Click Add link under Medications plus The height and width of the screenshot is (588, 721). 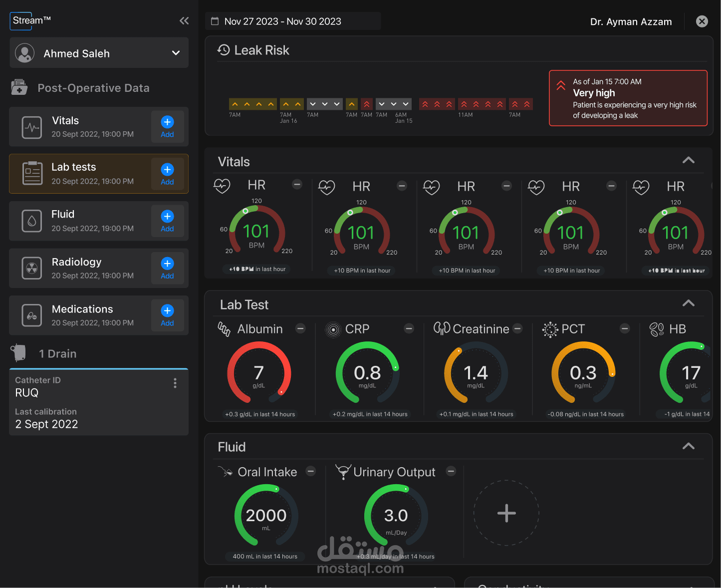pos(167,323)
